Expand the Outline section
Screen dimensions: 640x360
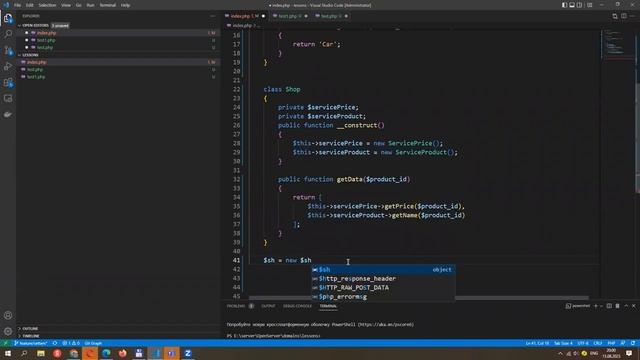coord(30,328)
